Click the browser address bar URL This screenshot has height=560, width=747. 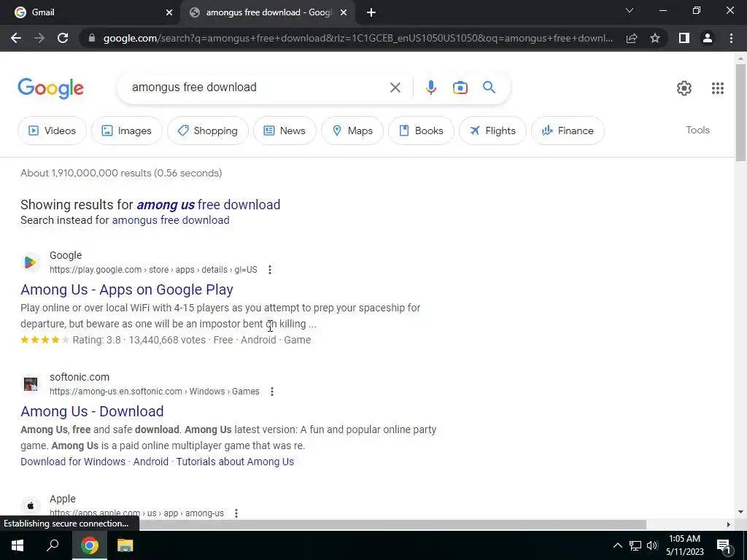(357, 38)
